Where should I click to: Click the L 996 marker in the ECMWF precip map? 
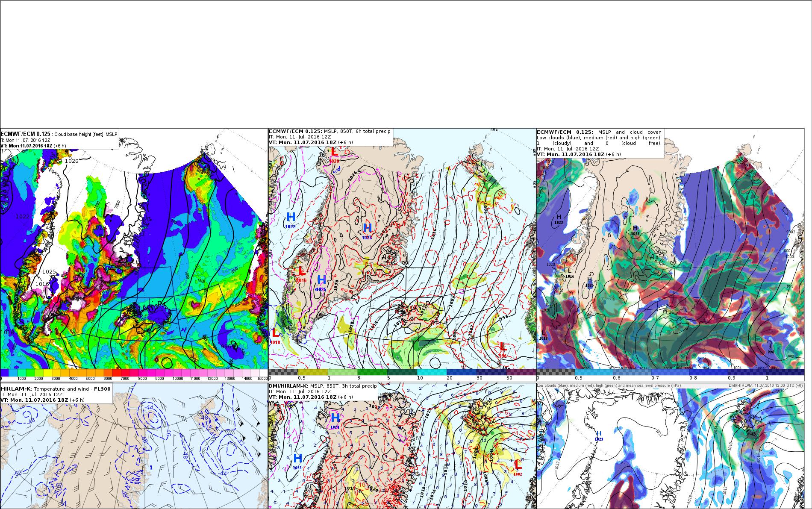503,350
